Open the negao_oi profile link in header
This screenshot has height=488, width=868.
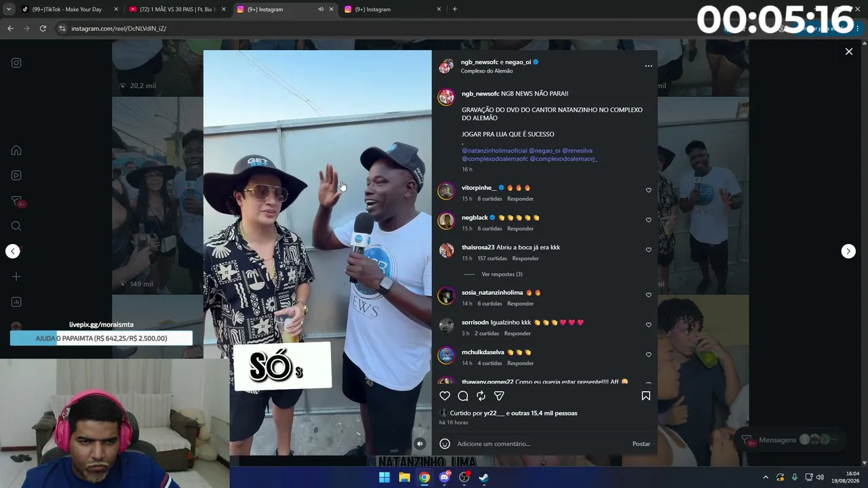tap(518, 62)
